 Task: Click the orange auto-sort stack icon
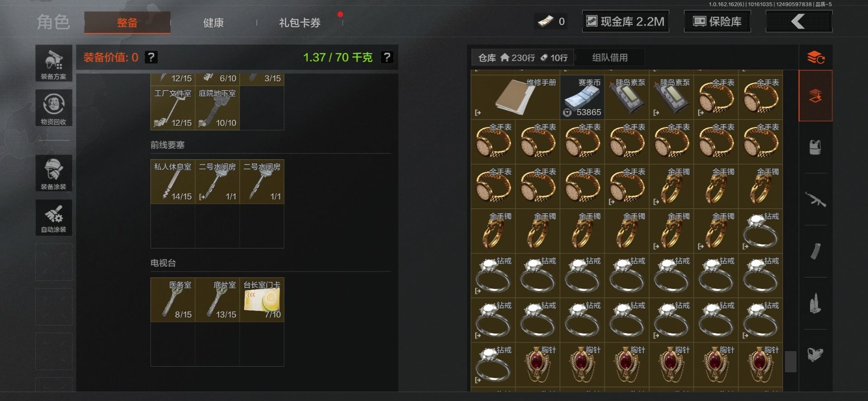point(816,58)
